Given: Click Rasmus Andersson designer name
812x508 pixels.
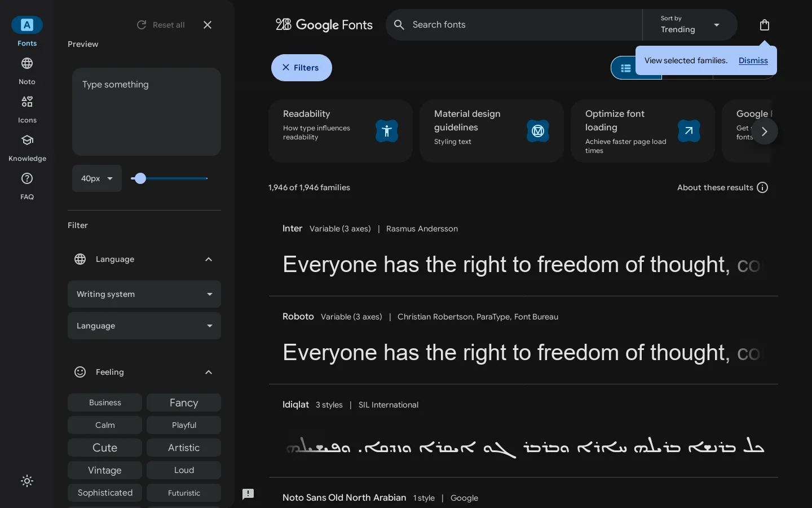Looking at the screenshot, I should 422,229.
